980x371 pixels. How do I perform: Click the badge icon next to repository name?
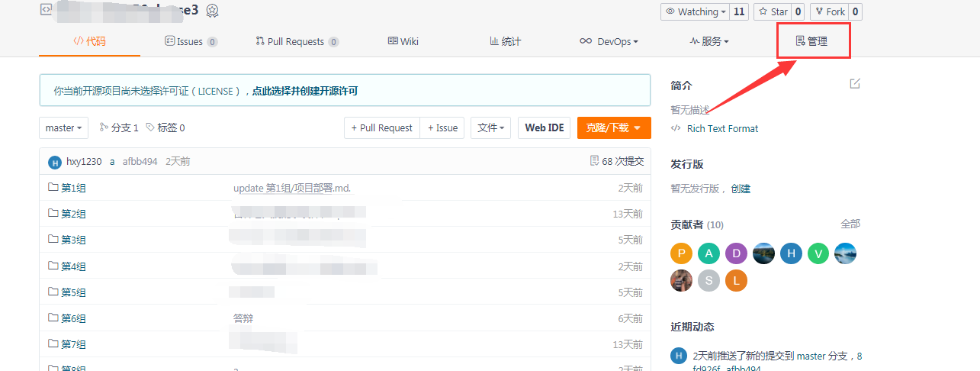[x=213, y=11]
